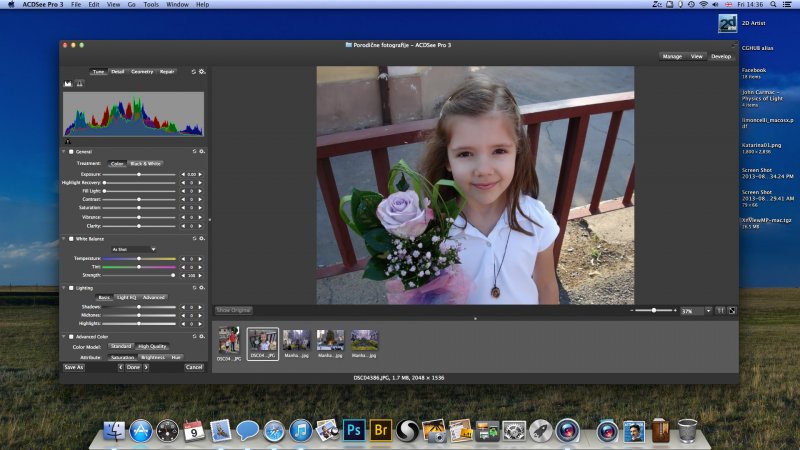This screenshot has width=800, height=450.
Task: Collapse the White Balance group triangle
Action: [64, 238]
